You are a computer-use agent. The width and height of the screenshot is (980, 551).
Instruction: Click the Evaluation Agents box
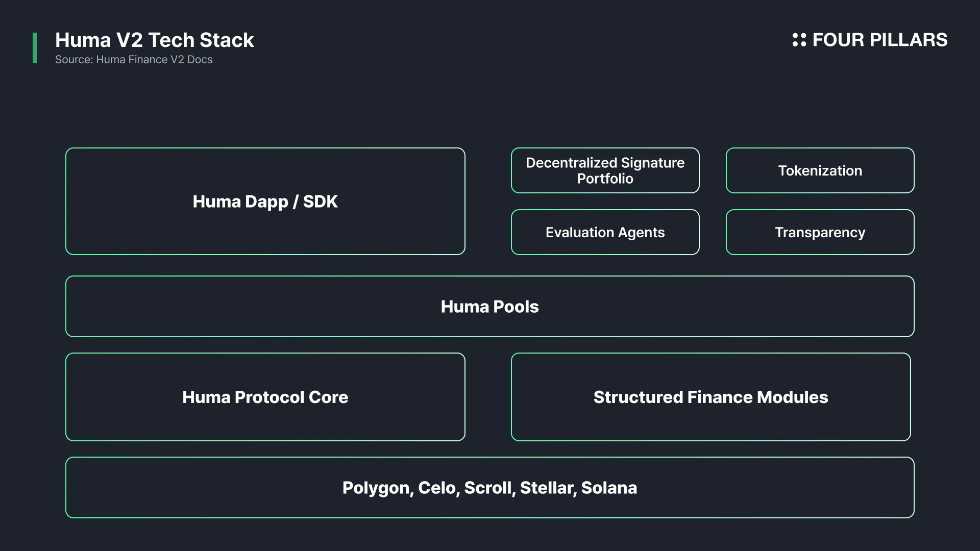(x=605, y=232)
